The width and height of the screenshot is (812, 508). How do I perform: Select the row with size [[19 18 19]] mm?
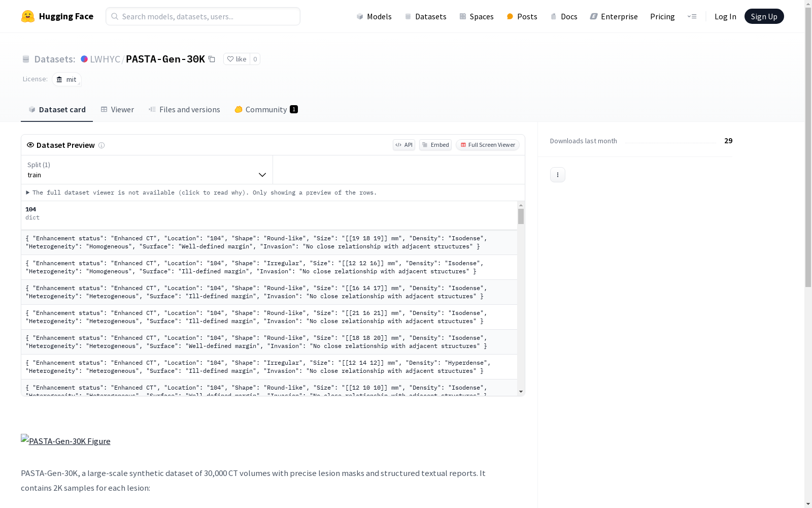pos(269,242)
